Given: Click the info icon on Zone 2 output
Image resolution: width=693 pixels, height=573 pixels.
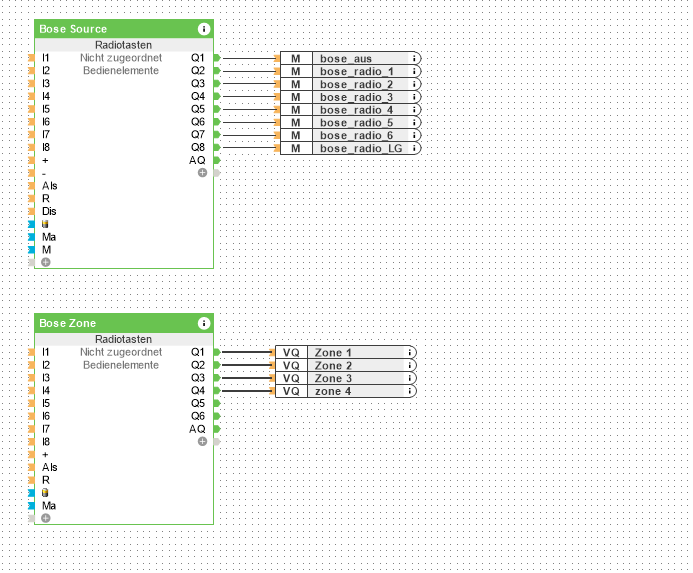Looking at the screenshot, I should click(410, 365).
